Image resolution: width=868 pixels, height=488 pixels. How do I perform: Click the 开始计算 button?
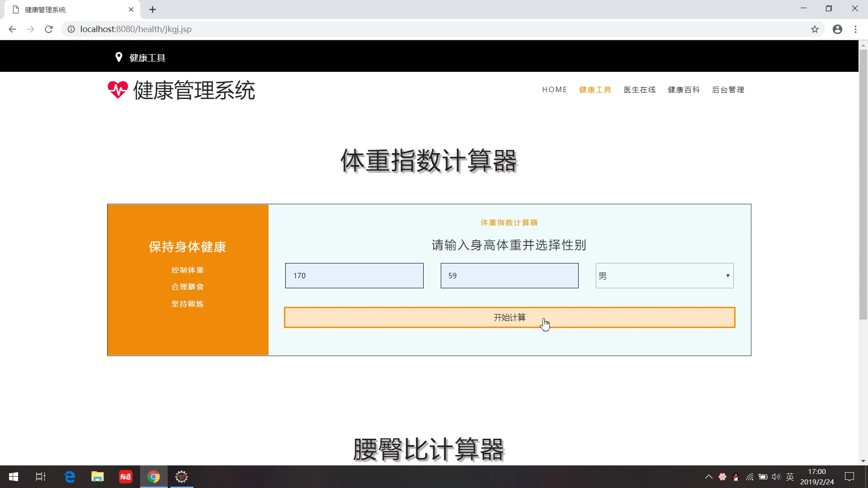509,317
